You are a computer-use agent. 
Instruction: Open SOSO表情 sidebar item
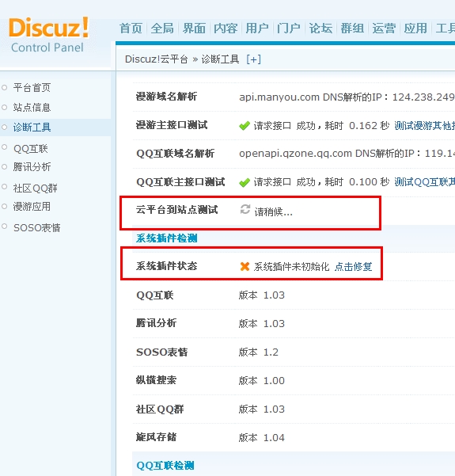tap(37, 227)
